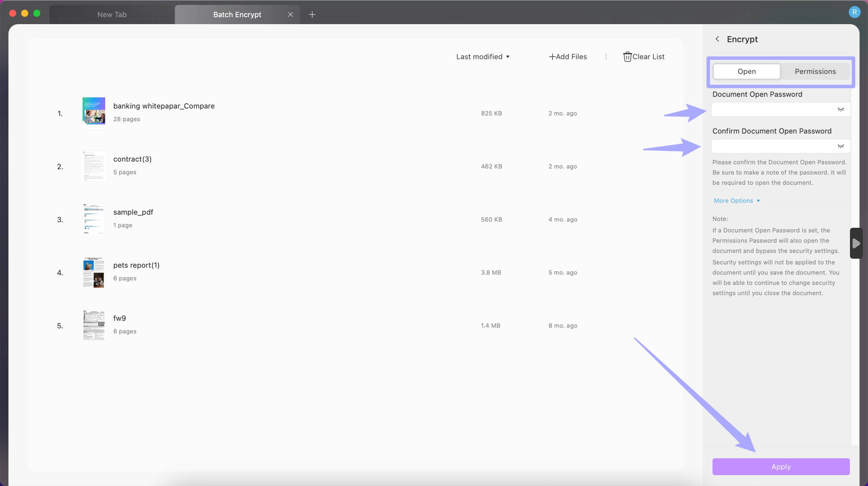The width and height of the screenshot is (868, 486).
Task: Focus the Confirm Document Open Password field
Action: tap(781, 147)
